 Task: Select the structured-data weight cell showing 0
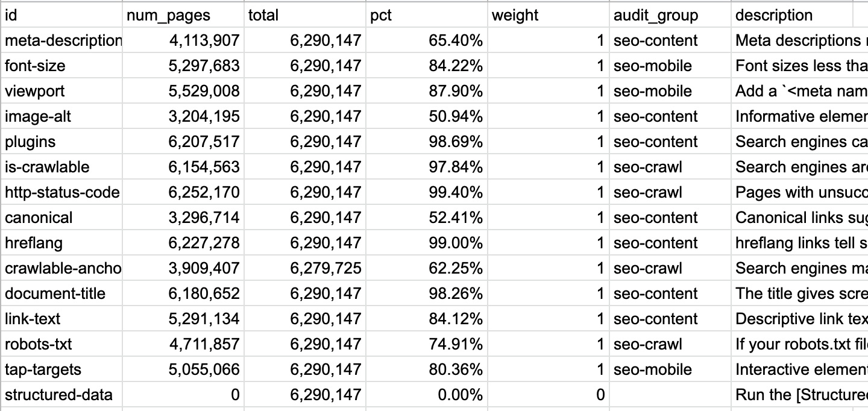[549, 395]
